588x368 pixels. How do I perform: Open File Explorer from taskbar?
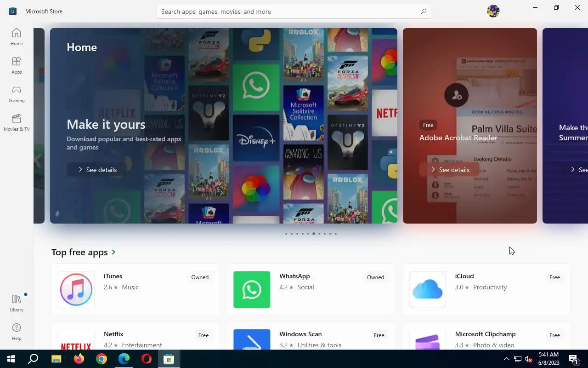pyautogui.click(x=56, y=359)
